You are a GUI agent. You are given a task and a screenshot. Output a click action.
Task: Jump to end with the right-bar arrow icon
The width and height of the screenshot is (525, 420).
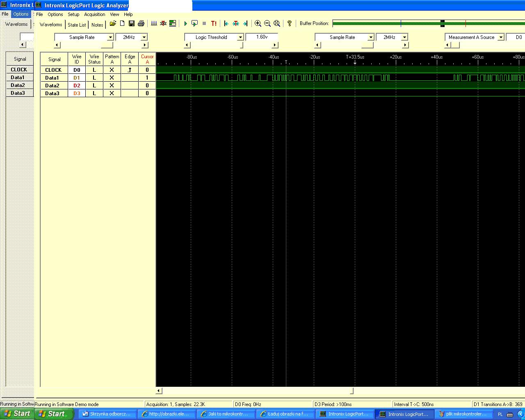[245, 24]
